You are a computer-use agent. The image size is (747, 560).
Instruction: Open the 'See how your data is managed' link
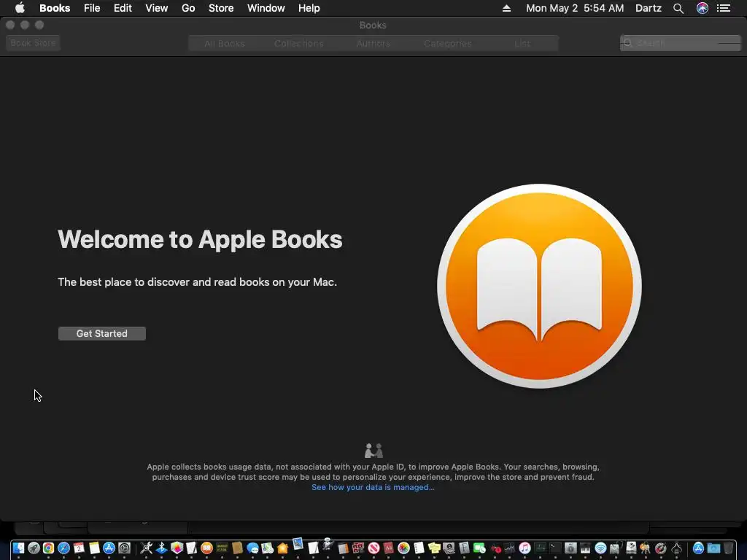pyautogui.click(x=373, y=487)
